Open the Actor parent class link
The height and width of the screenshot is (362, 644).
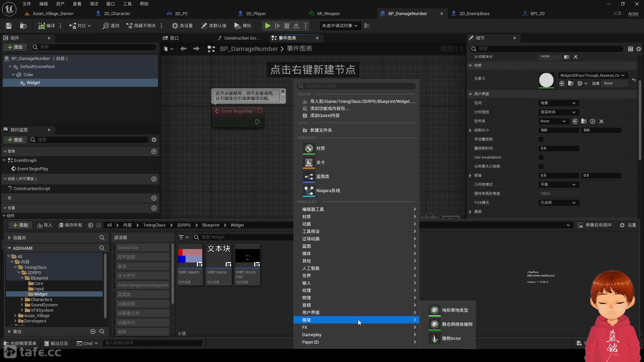(633, 14)
